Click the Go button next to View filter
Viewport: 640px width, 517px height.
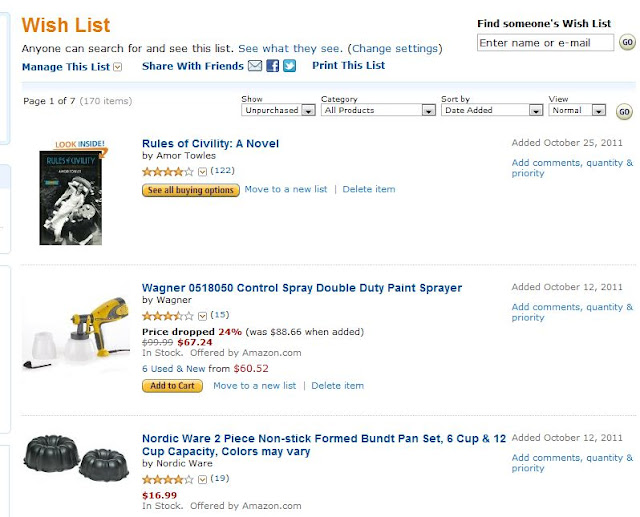624,110
